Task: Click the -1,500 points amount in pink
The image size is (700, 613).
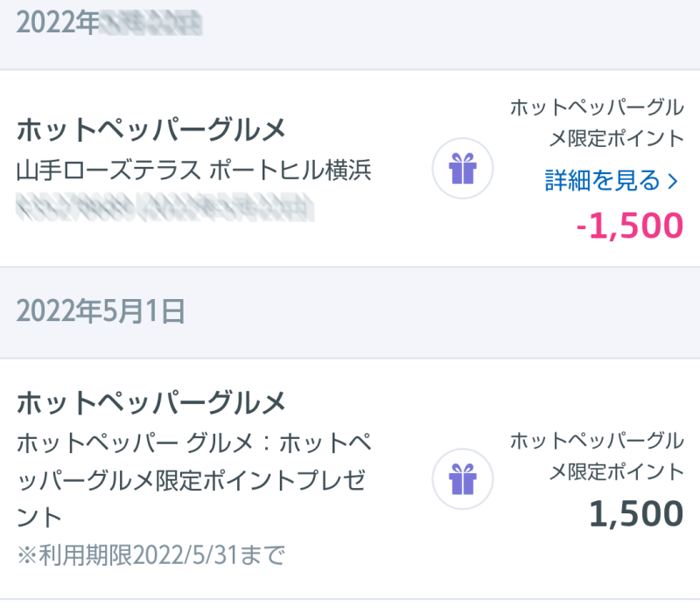Action: pos(629,226)
